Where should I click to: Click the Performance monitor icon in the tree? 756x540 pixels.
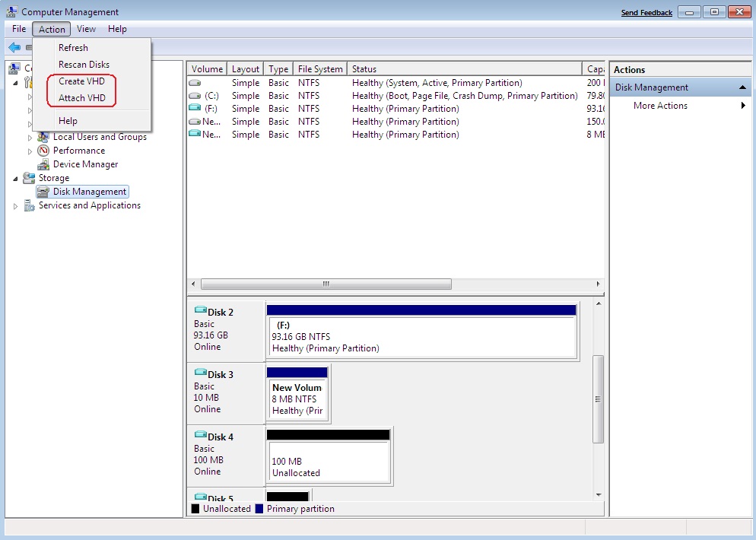pos(43,151)
